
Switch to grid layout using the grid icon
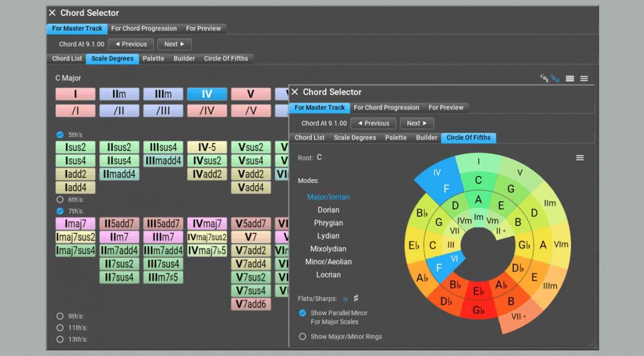click(x=570, y=79)
